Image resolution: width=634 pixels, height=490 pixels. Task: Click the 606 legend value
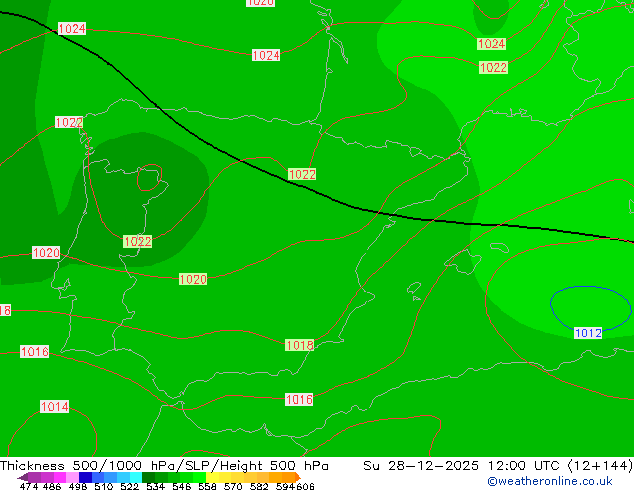tap(305, 486)
